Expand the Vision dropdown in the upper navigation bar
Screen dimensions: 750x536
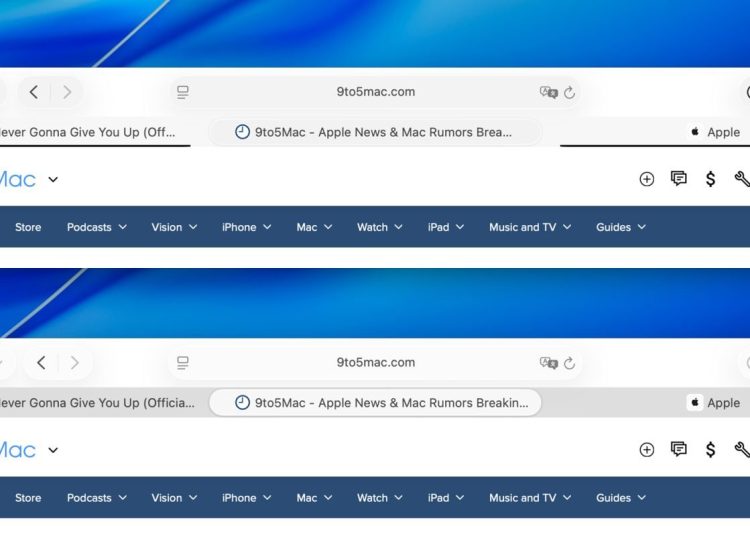click(x=174, y=227)
